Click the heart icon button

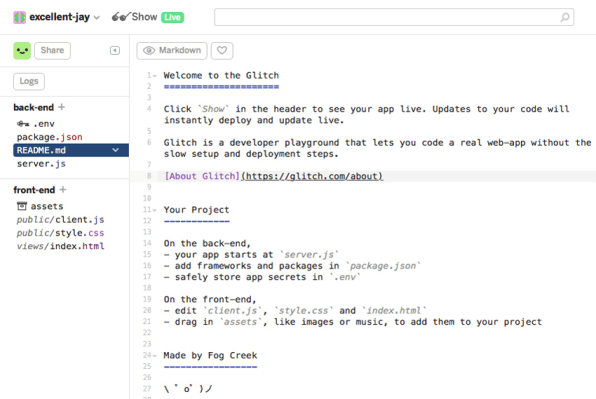click(x=222, y=51)
